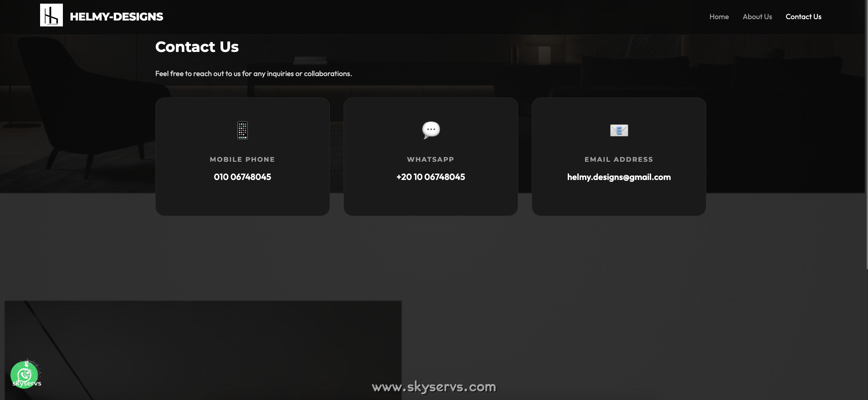Screen dimensions: 868x400
Task: Go to the Home page in navbar
Action: coord(719,17)
